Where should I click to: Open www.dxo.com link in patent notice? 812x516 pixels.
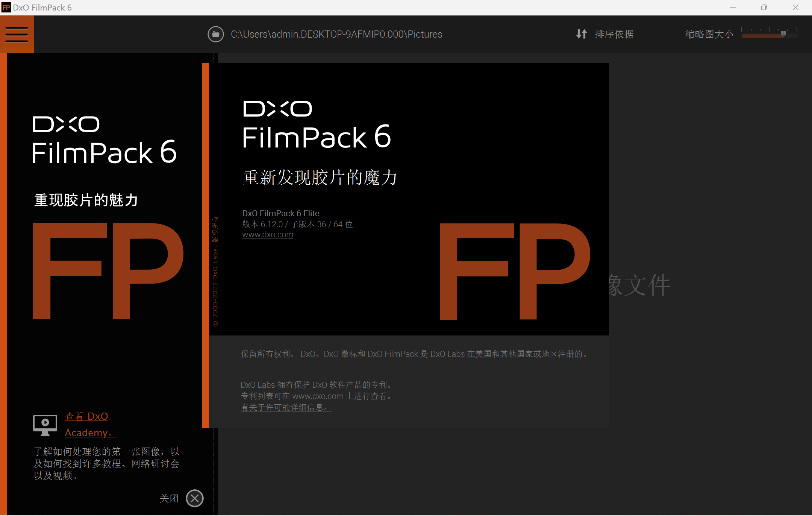[318, 396]
